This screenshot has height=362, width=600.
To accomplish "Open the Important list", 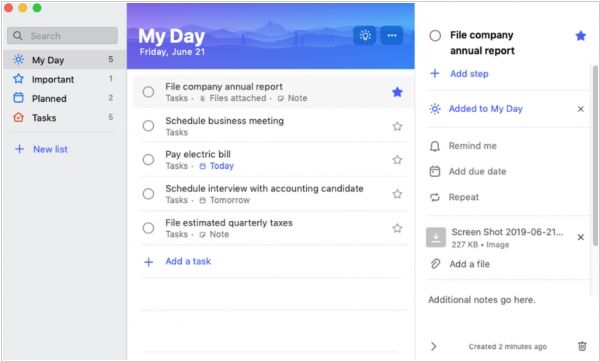I will tap(64, 79).
